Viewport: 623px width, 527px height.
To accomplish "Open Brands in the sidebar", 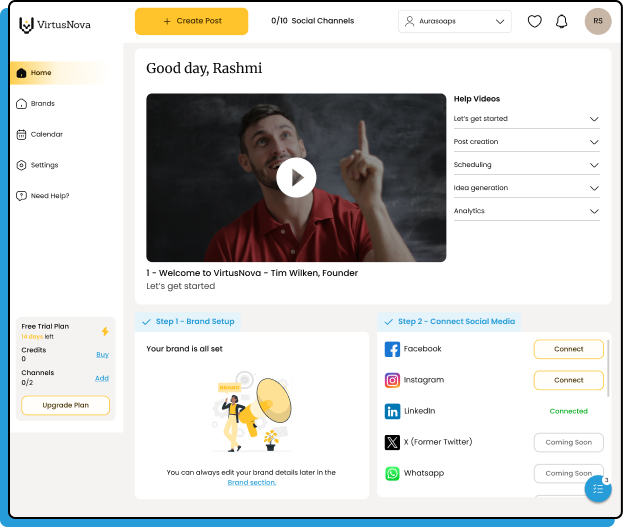I will (42, 104).
